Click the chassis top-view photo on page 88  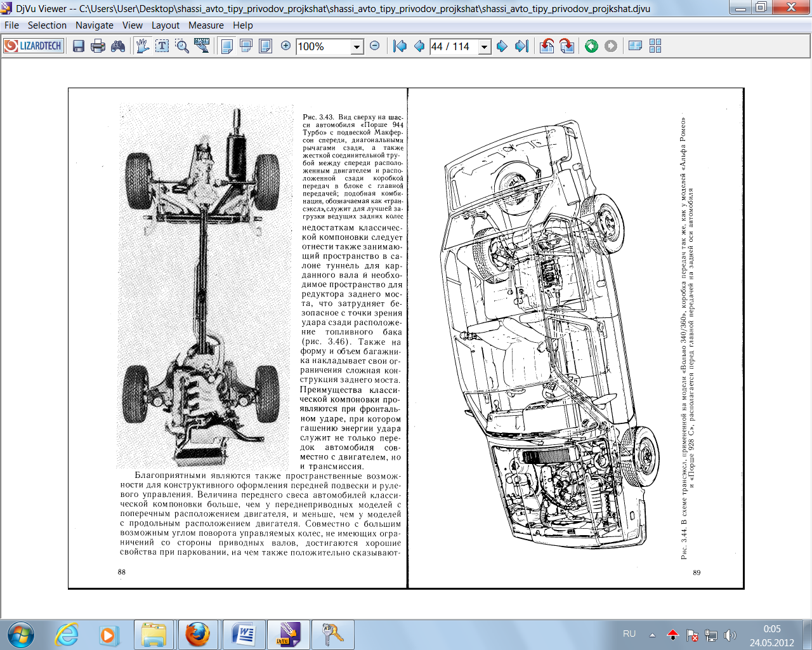click(x=204, y=286)
